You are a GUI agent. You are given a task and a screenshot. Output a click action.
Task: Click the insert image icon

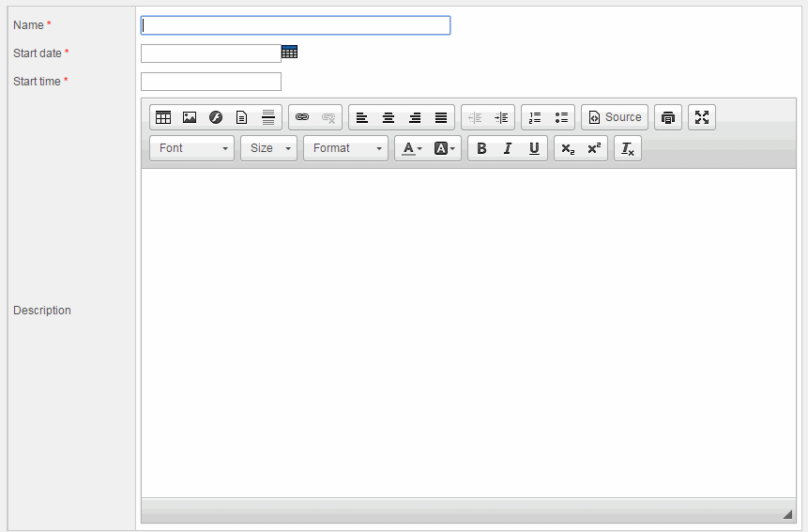tap(190, 117)
